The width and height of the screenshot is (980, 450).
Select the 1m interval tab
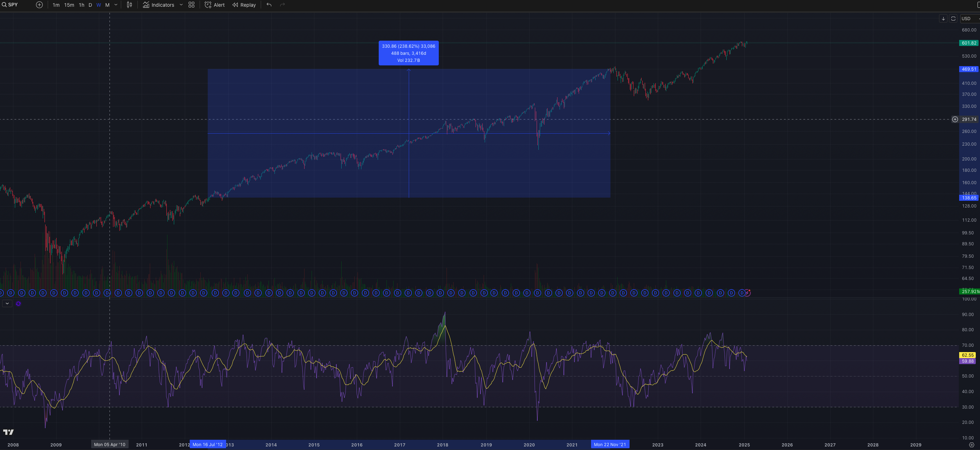[x=56, y=5]
